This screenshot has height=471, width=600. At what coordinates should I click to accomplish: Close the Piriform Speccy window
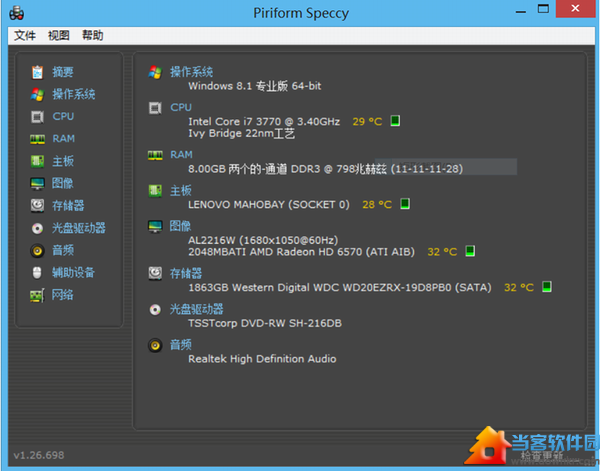coord(575,9)
